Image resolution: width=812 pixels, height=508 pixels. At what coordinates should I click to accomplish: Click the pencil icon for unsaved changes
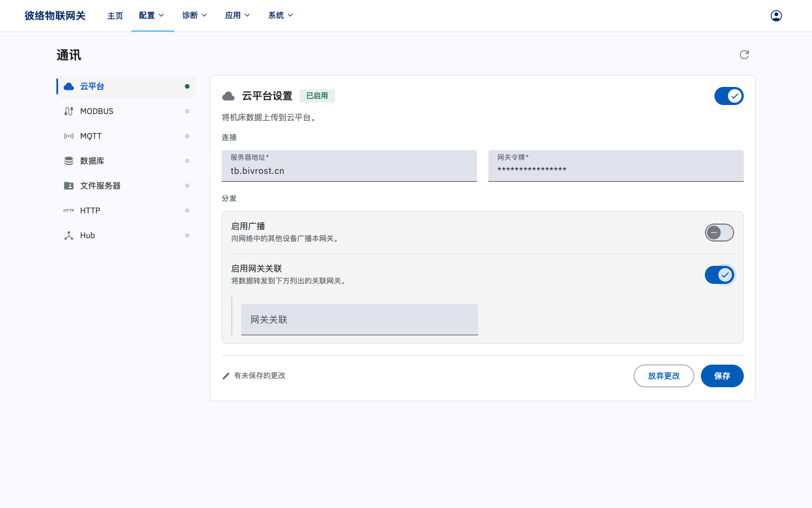pyautogui.click(x=226, y=376)
